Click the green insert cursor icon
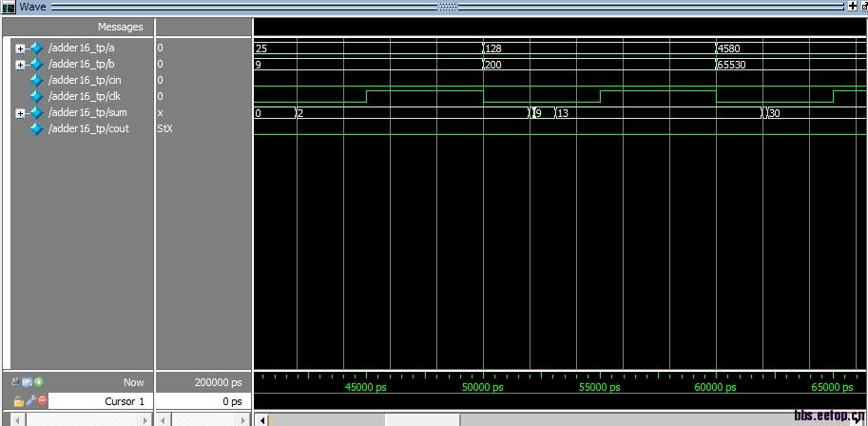Image resolution: width=868 pixels, height=426 pixels. tap(39, 381)
